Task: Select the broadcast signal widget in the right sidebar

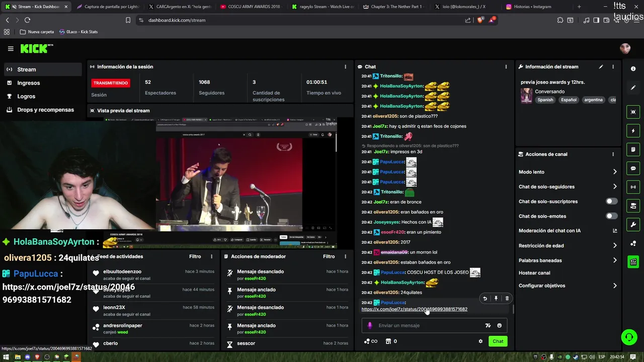Action: click(633, 187)
